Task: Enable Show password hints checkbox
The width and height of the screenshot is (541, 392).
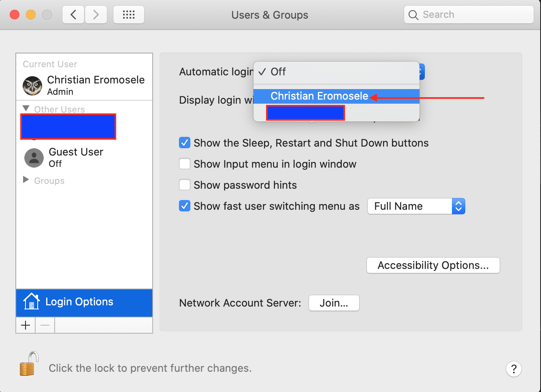Action: point(185,185)
